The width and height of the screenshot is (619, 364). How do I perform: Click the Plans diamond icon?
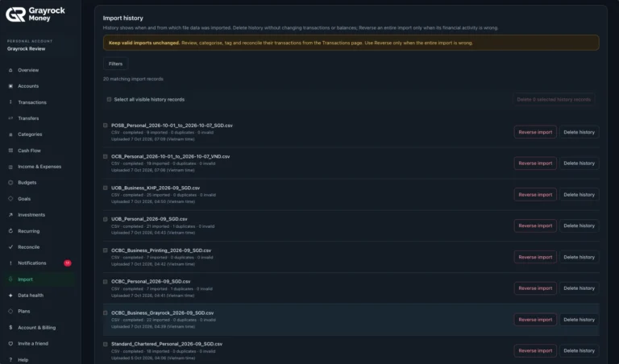click(10, 311)
